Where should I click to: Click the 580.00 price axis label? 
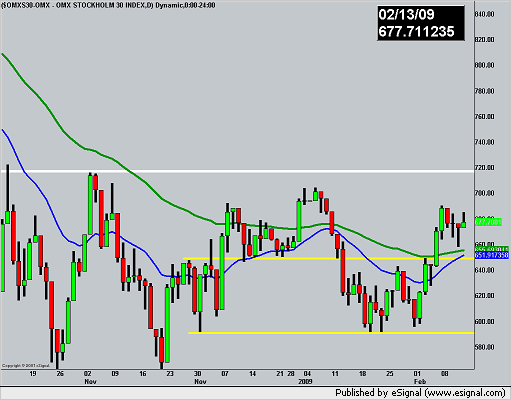click(484, 347)
